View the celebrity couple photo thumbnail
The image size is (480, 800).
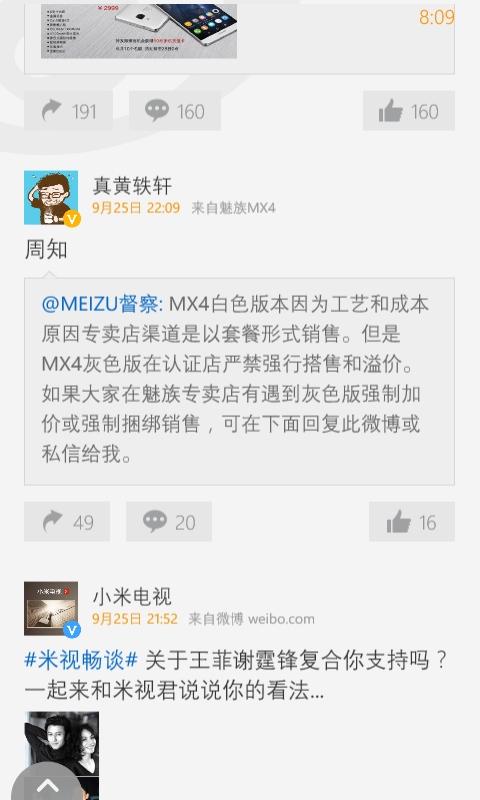[62, 756]
